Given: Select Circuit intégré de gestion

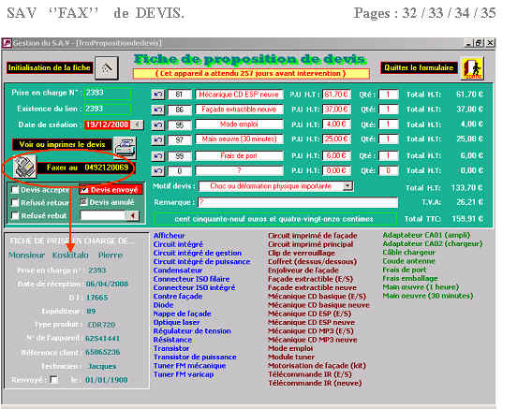Looking at the screenshot, I should [198, 253].
